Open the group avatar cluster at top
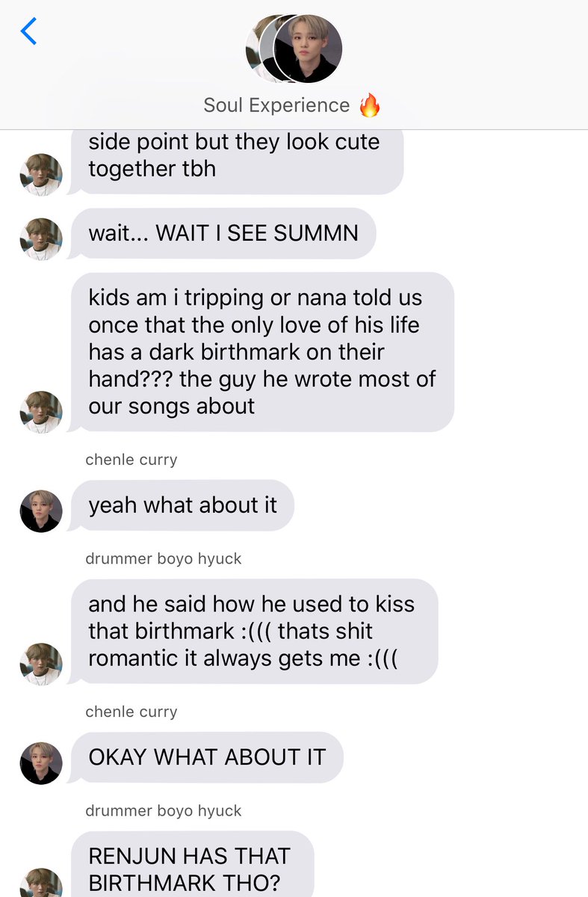The image size is (588, 897). pyautogui.click(x=294, y=49)
